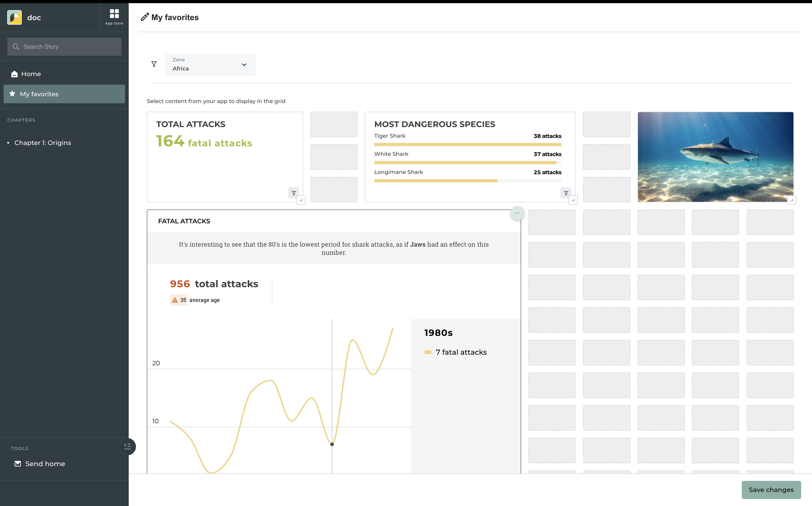Select My favorites in the sidebar
Screen dimensions: 812x506
39,94
